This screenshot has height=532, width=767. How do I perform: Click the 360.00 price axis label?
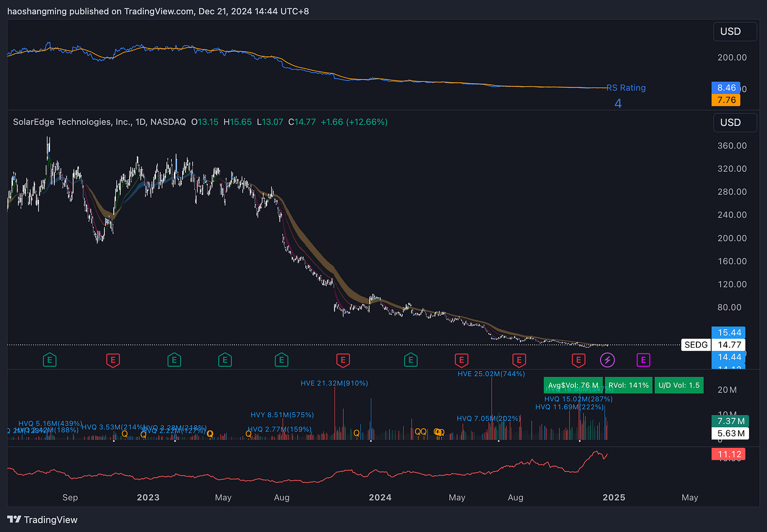(x=732, y=146)
